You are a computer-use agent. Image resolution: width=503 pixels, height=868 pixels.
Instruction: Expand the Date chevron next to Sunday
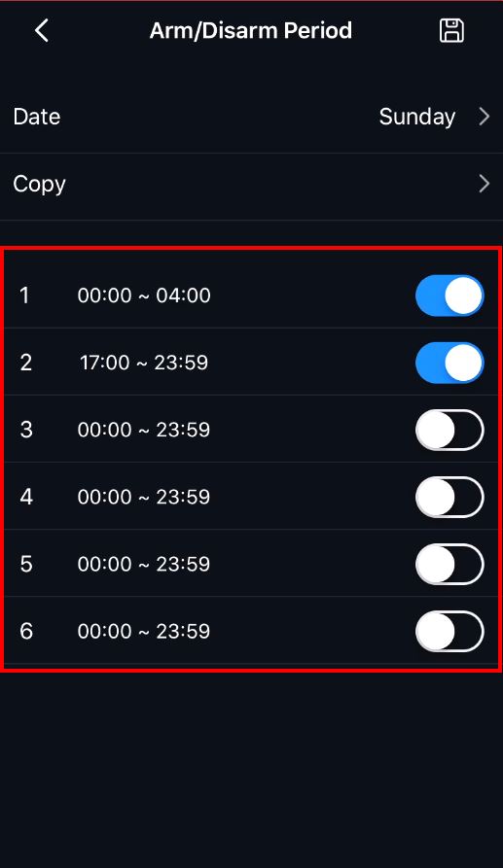(x=484, y=117)
